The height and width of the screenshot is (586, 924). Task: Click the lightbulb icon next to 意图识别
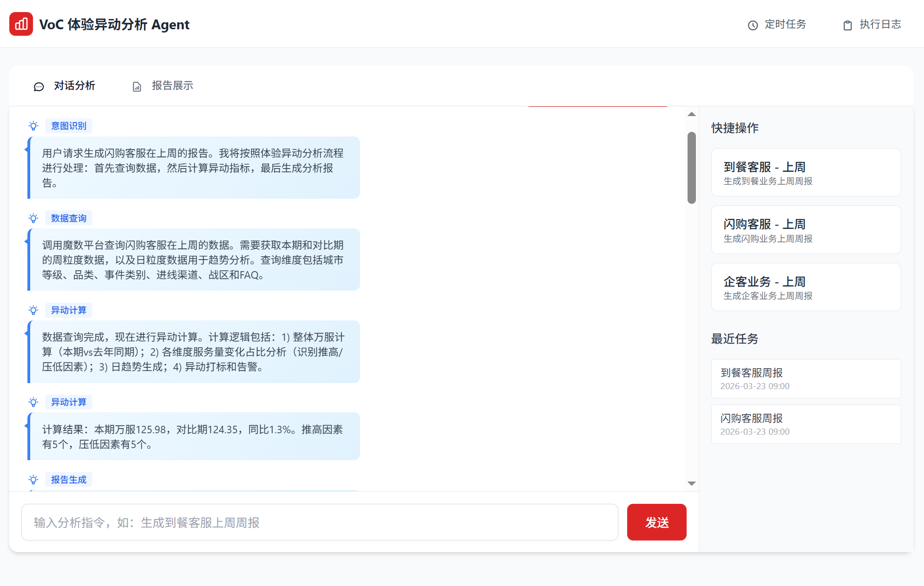[x=33, y=126]
